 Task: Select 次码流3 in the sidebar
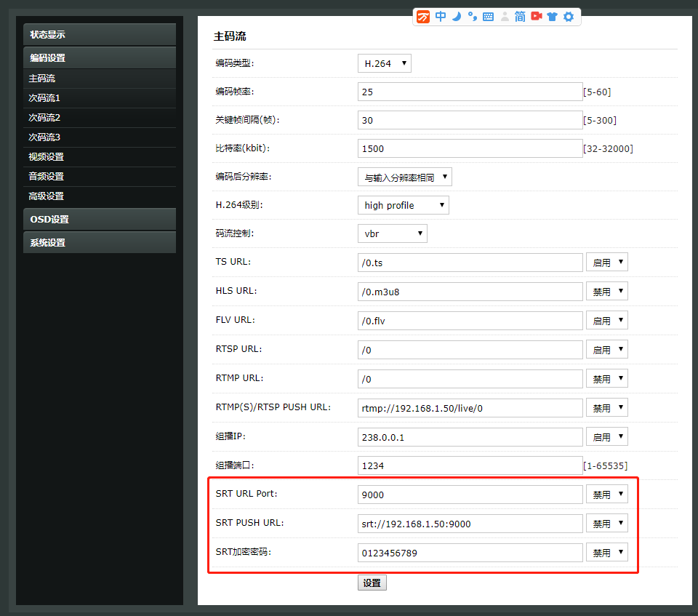(100, 137)
